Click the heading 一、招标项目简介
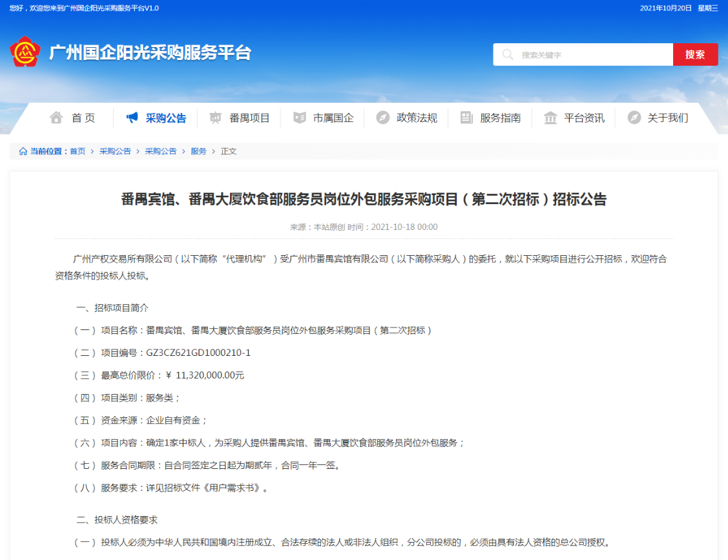 (x=112, y=308)
